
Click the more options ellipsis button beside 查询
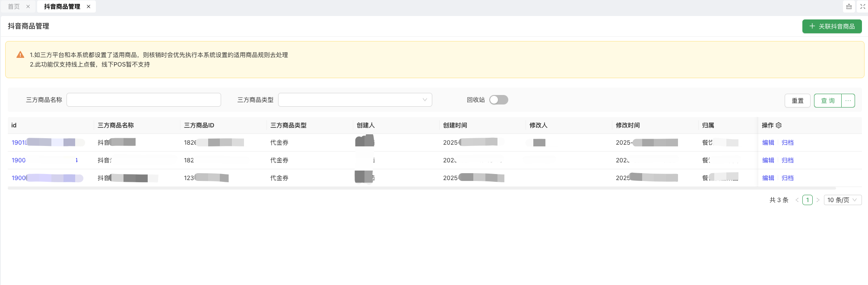[848, 101]
